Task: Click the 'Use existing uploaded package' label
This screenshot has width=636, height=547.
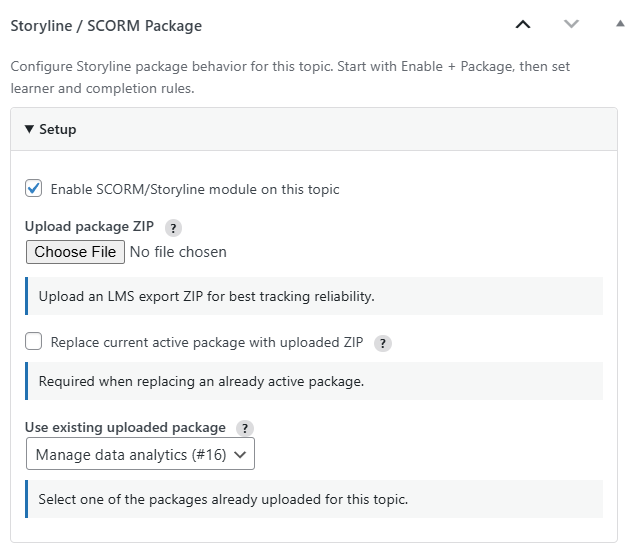Action: point(125,427)
